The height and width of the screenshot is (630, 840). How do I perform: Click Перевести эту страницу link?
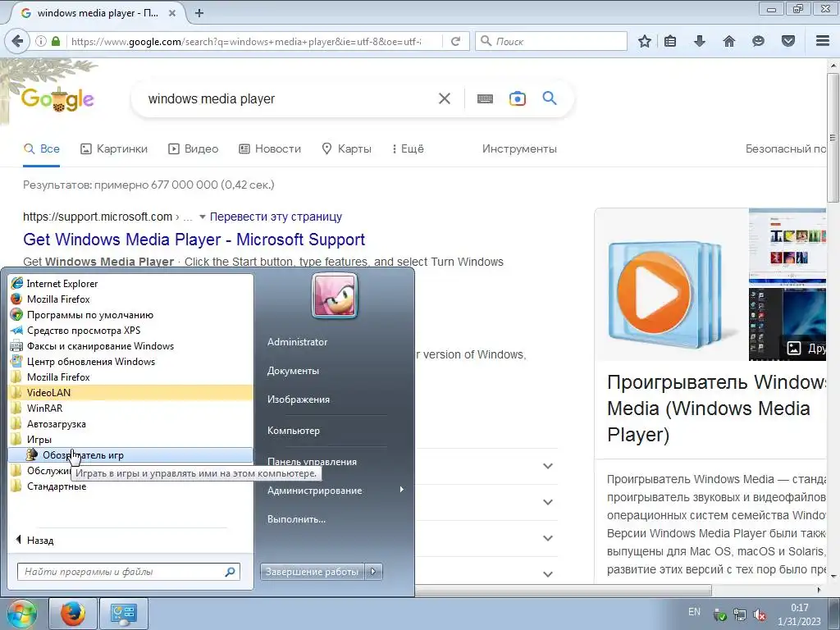[x=276, y=217]
